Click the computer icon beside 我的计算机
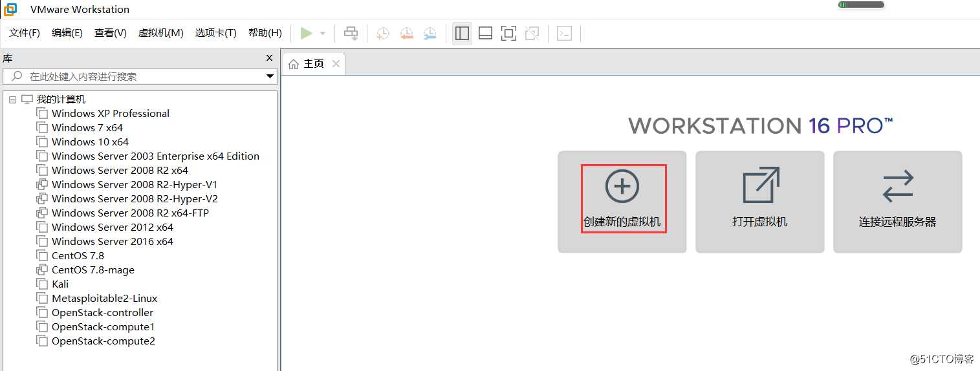The width and height of the screenshot is (980, 371). click(x=27, y=100)
